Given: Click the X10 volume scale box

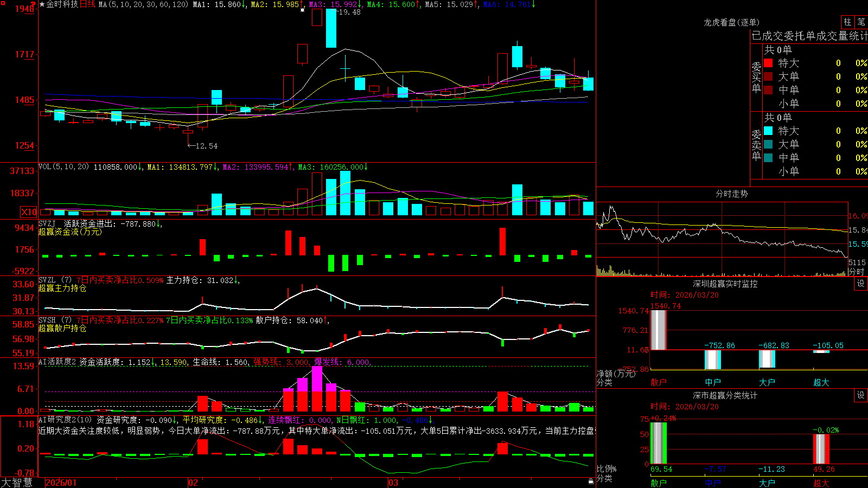Looking at the screenshot, I should 29,212.
